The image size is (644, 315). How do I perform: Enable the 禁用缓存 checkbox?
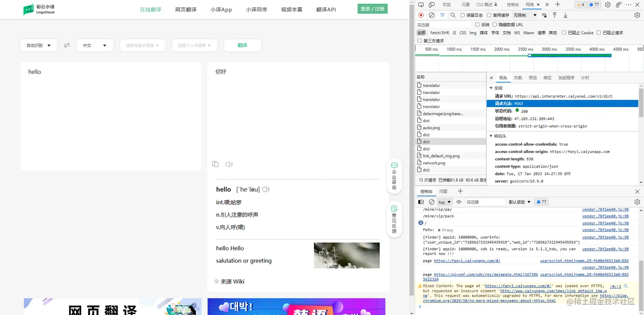(x=489, y=15)
